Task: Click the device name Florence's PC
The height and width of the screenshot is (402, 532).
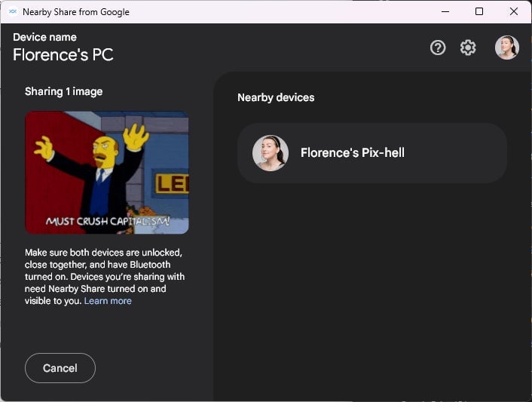Action: click(63, 54)
